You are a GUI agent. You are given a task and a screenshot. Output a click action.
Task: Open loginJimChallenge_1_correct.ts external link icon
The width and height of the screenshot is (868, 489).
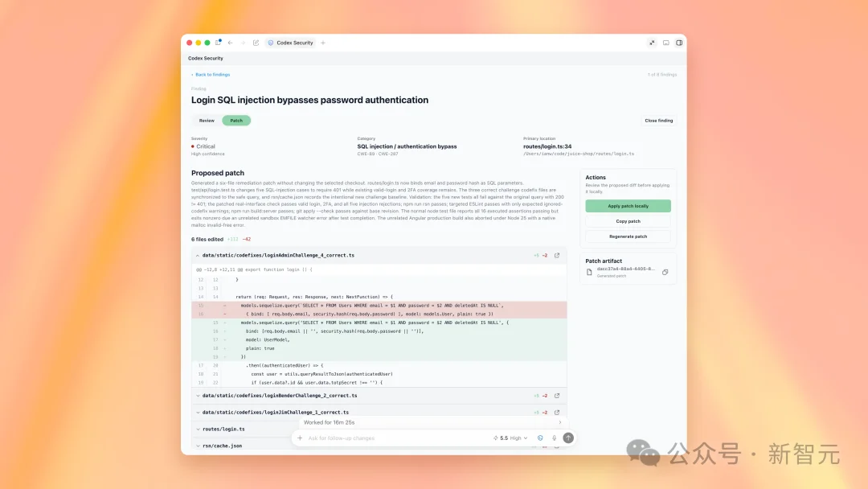coord(557,412)
